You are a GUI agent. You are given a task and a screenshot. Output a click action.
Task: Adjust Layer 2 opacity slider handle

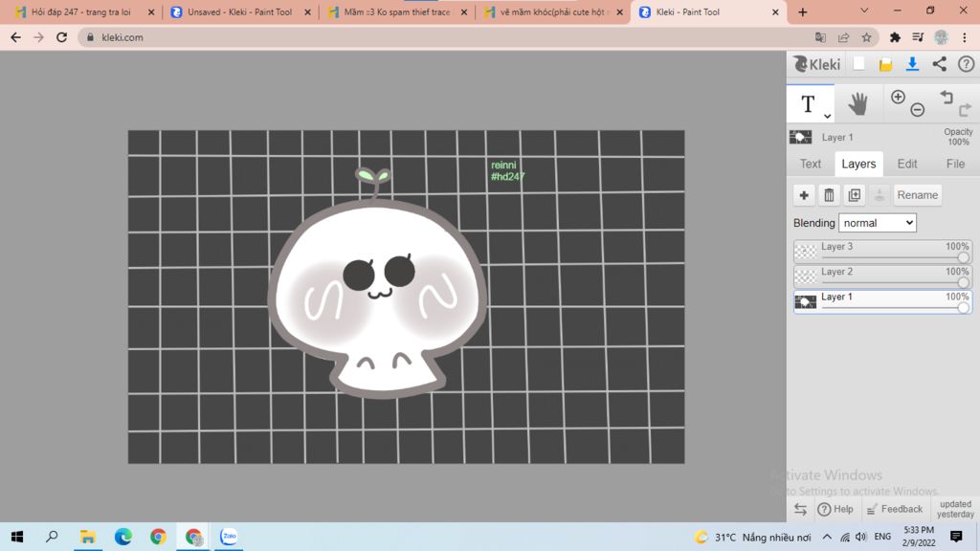point(963,282)
